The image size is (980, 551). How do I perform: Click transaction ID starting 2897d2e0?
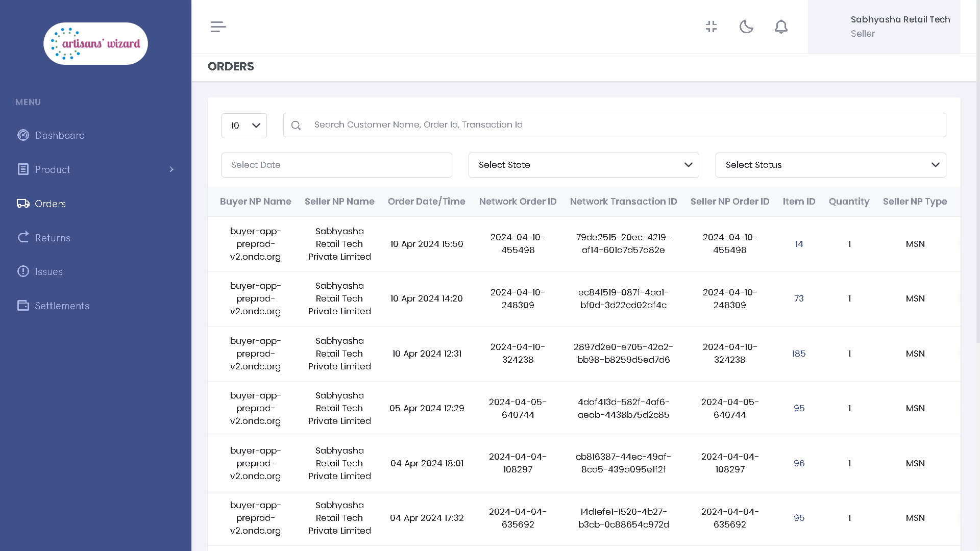623,353
